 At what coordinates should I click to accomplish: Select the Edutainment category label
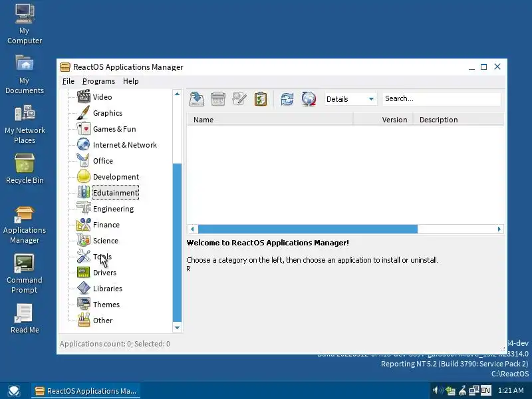[x=115, y=193]
